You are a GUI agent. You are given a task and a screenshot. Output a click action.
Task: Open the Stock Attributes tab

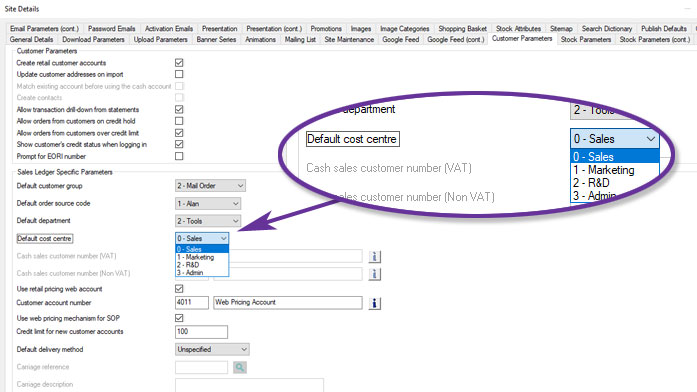coord(518,28)
